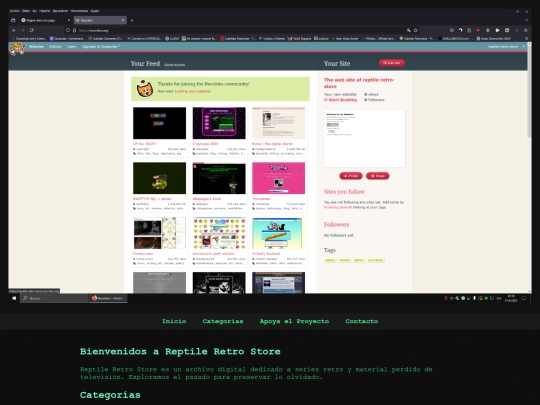The image size is (540, 405).
Task: Open the Glopagon's Zone thumbnail
Action: [219, 178]
